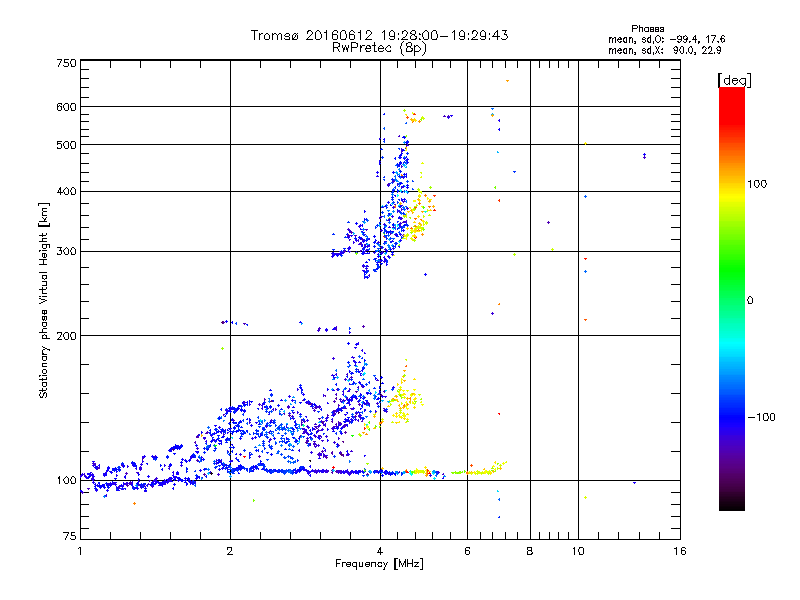Click the y-axis '500' tick label
The height and width of the screenshot is (600, 800).
tap(67, 145)
